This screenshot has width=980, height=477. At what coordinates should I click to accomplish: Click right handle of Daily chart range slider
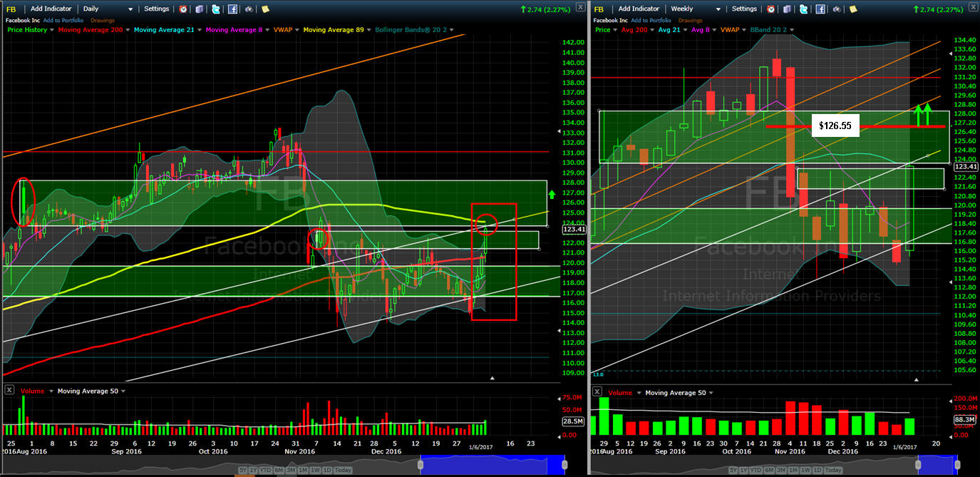pos(563,464)
